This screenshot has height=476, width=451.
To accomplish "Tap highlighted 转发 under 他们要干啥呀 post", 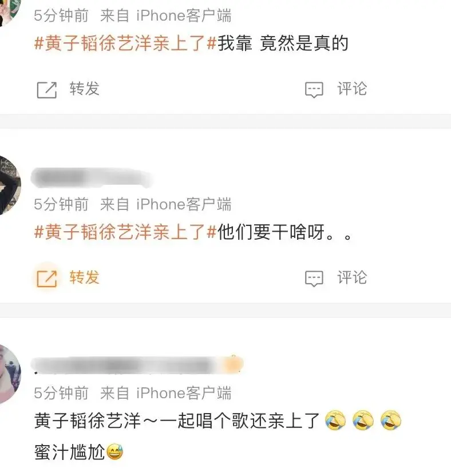I will pyautogui.click(x=85, y=277).
